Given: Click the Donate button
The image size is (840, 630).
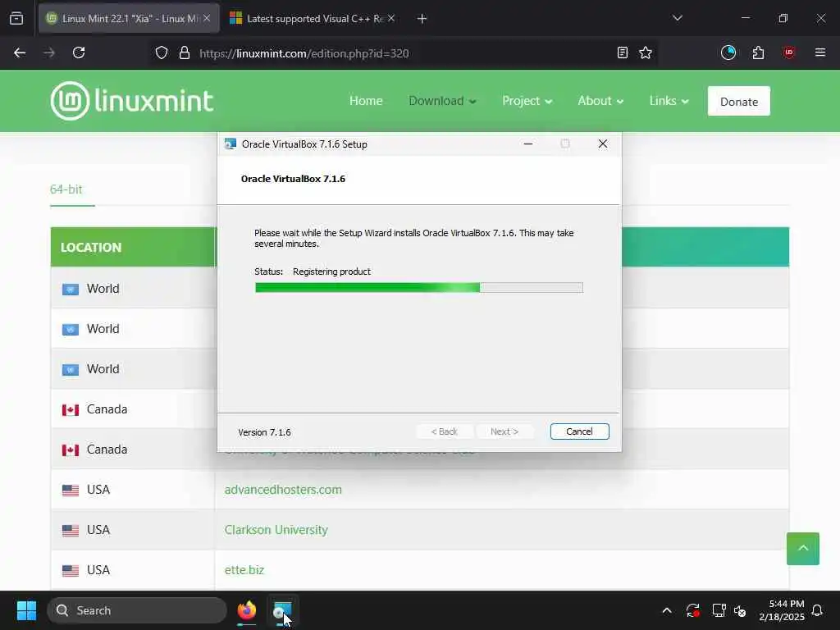Looking at the screenshot, I should point(739,101).
